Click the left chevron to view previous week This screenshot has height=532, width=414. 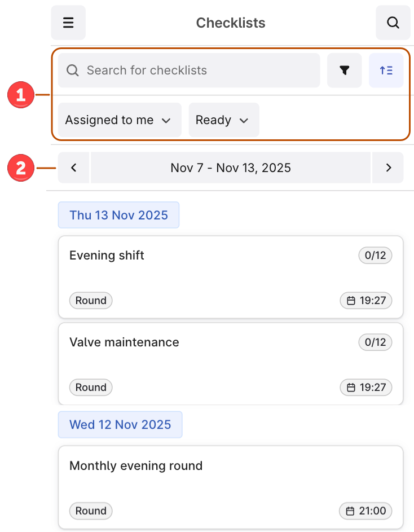pyautogui.click(x=73, y=168)
